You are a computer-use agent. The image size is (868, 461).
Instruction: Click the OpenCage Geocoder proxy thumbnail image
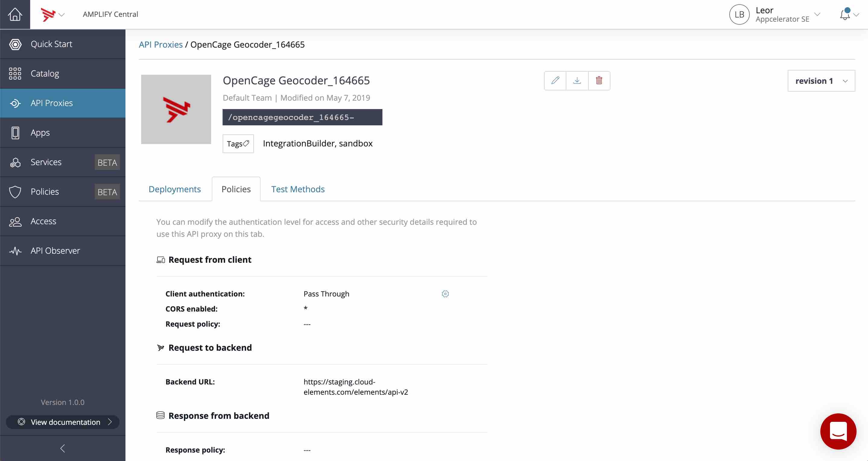pyautogui.click(x=176, y=109)
